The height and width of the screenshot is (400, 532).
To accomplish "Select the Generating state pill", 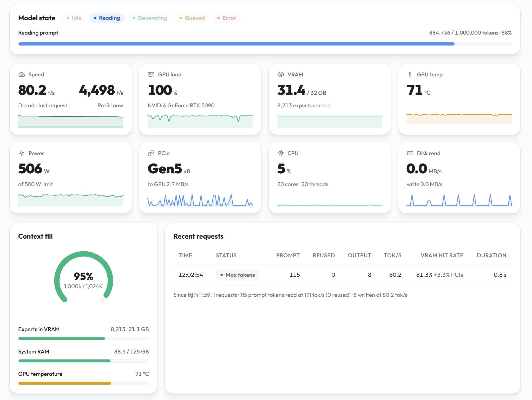I will pyautogui.click(x=150, y=18).
